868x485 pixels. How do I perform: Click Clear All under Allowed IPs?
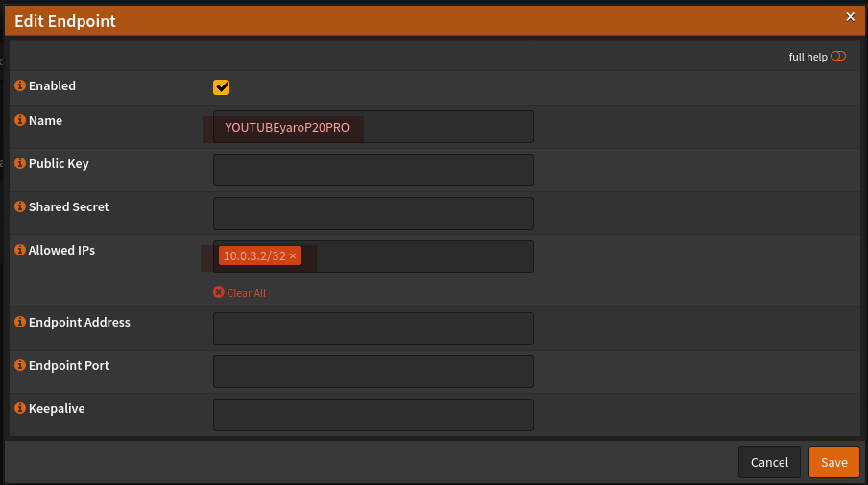click(x=240, y=293)
